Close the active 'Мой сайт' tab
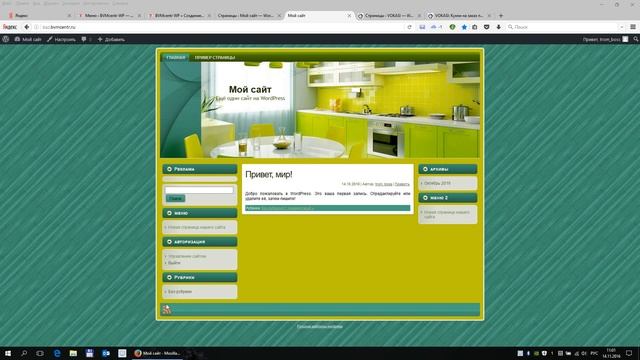 [x=349, y=16]
